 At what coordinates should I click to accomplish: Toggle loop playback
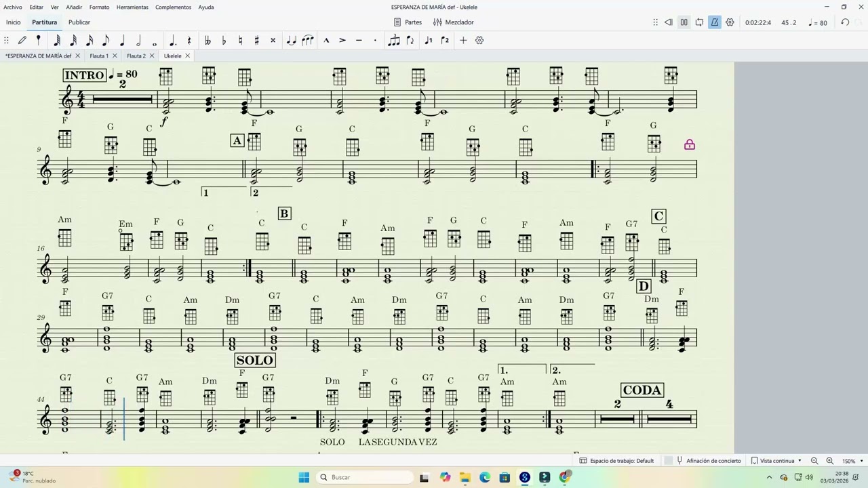pos(699,22)
